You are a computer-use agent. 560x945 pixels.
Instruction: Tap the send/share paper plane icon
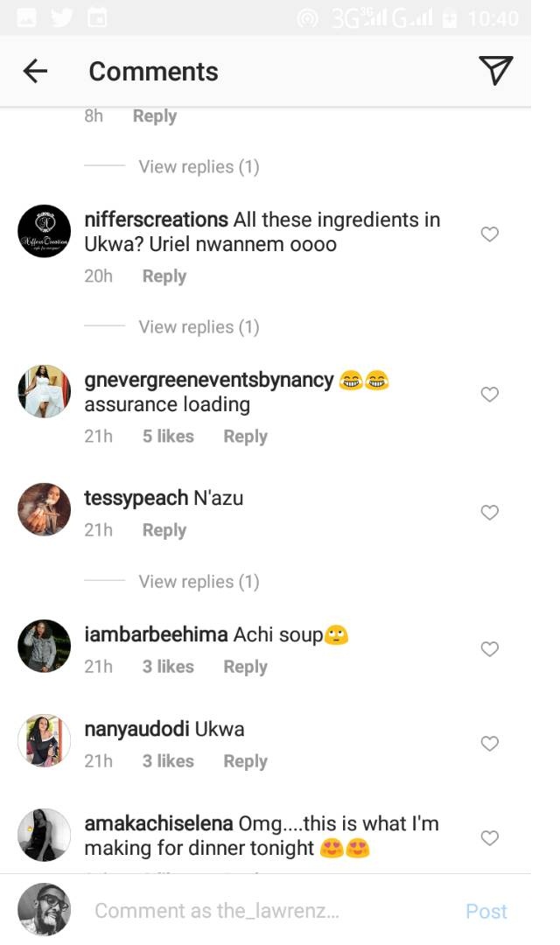point(495,71)
